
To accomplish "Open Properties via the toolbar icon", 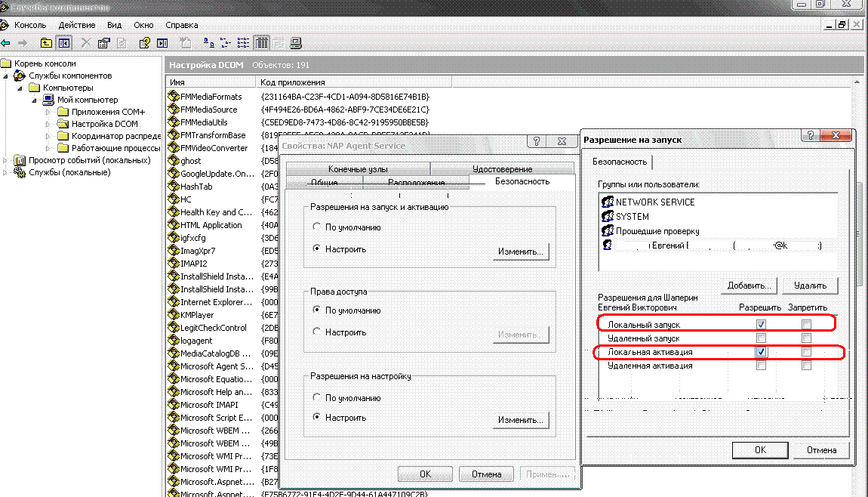I will point(103,43).
